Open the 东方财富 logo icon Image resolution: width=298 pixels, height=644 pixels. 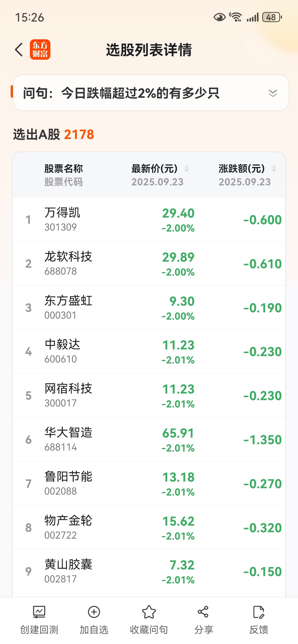tap(40, 49)
